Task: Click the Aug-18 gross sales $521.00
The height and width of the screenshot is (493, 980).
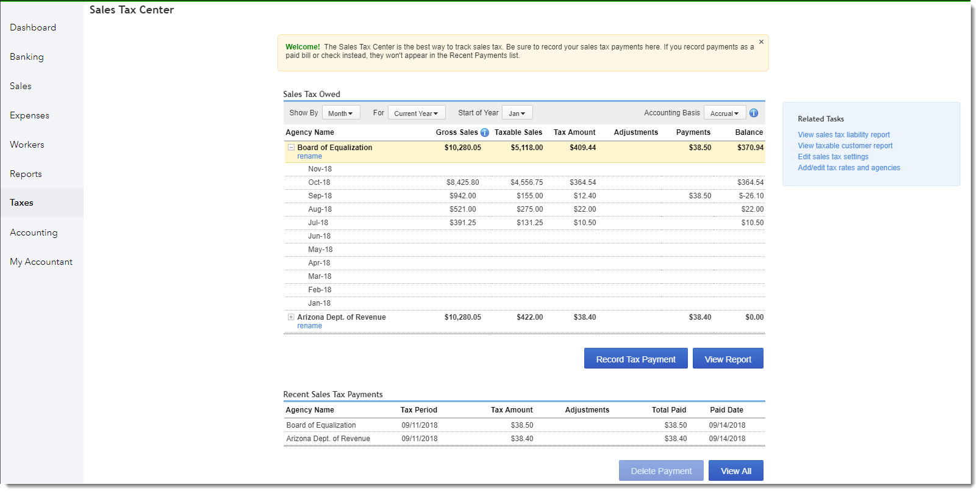Action: [463, 209]
